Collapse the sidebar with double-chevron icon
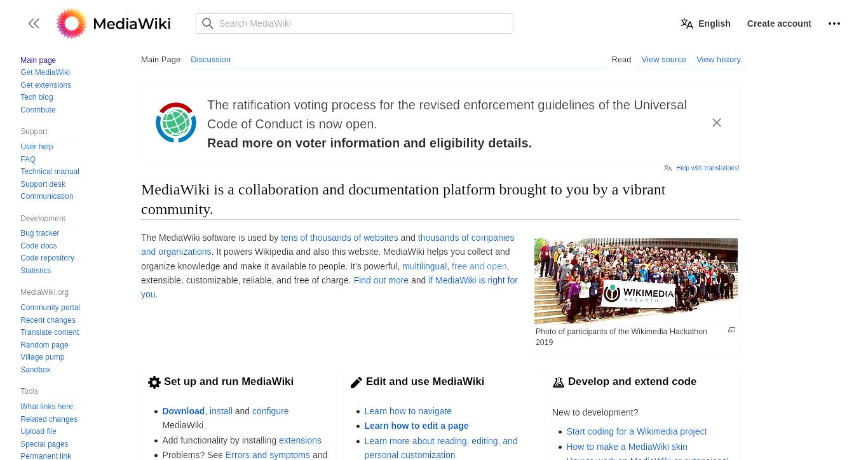The image size is (868, 460). 34,24
